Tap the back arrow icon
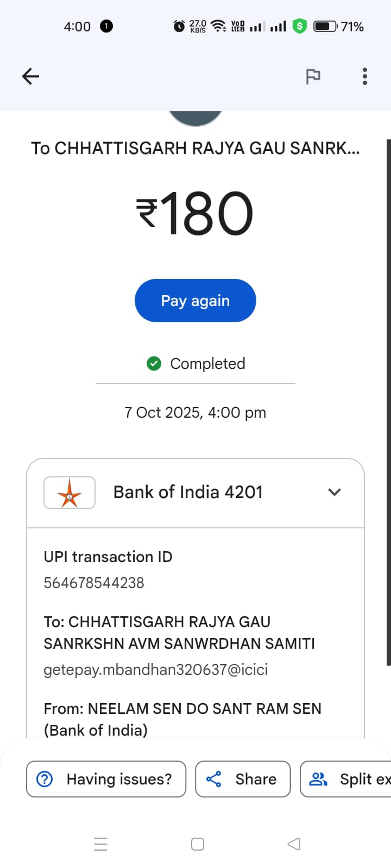 coord(30,76)
